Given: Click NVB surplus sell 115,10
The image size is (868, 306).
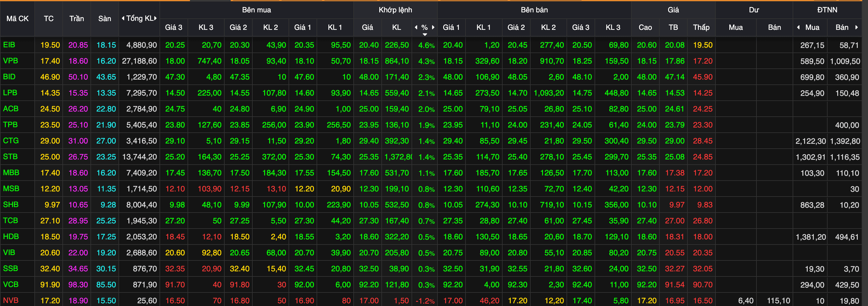Looking at the screenshot, I should point(778,301).
